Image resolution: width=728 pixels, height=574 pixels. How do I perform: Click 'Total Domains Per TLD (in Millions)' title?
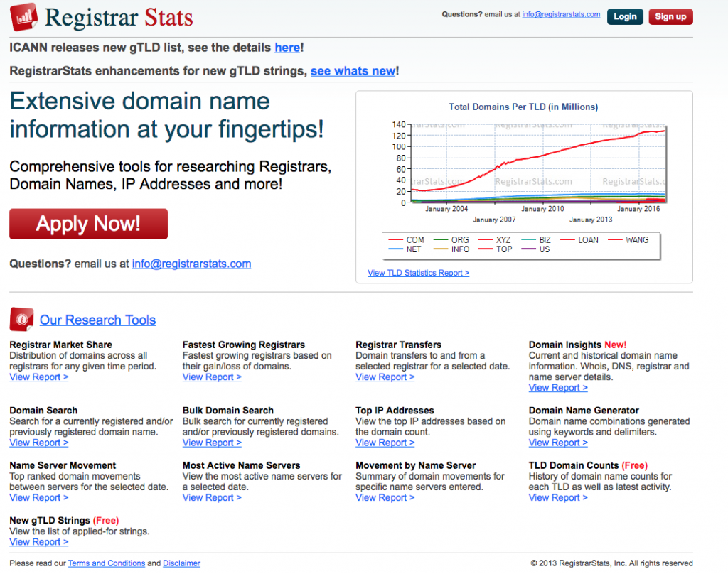pyautogui.click(x=523, y=107)
